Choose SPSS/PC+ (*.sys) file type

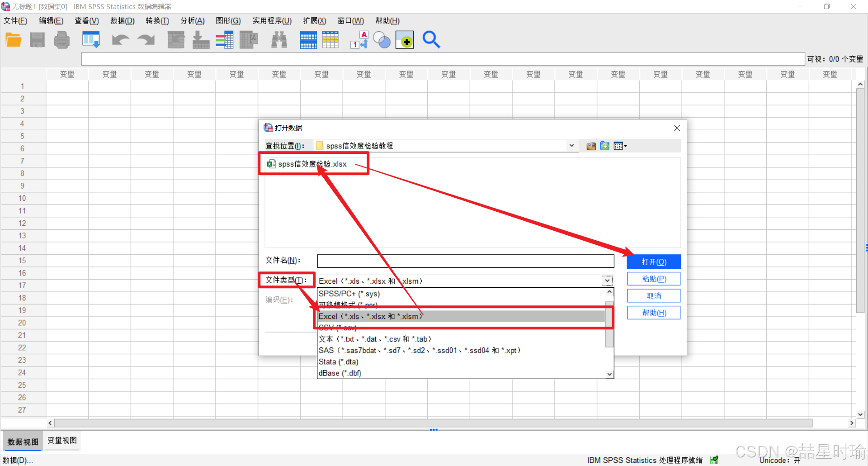click(461, 294)
